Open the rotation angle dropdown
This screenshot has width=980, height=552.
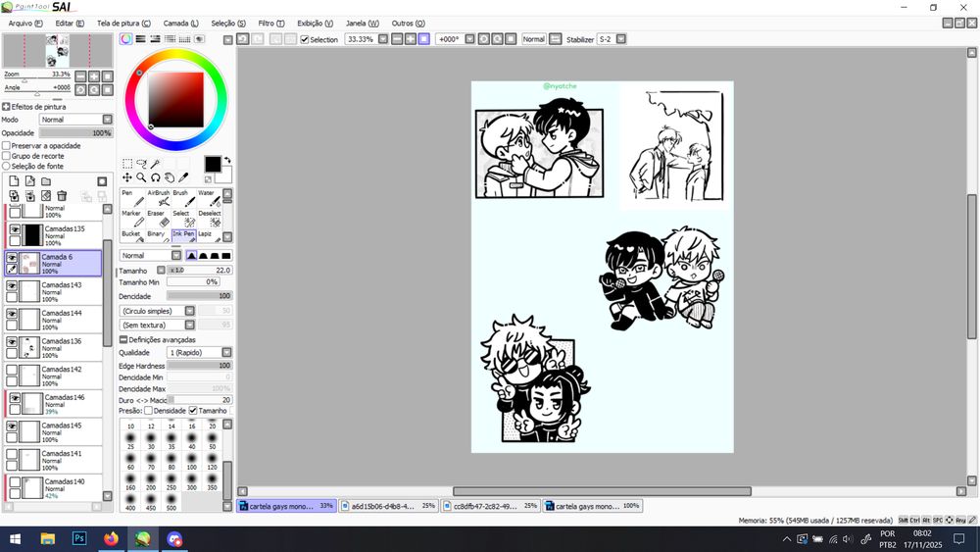point(470,39)
